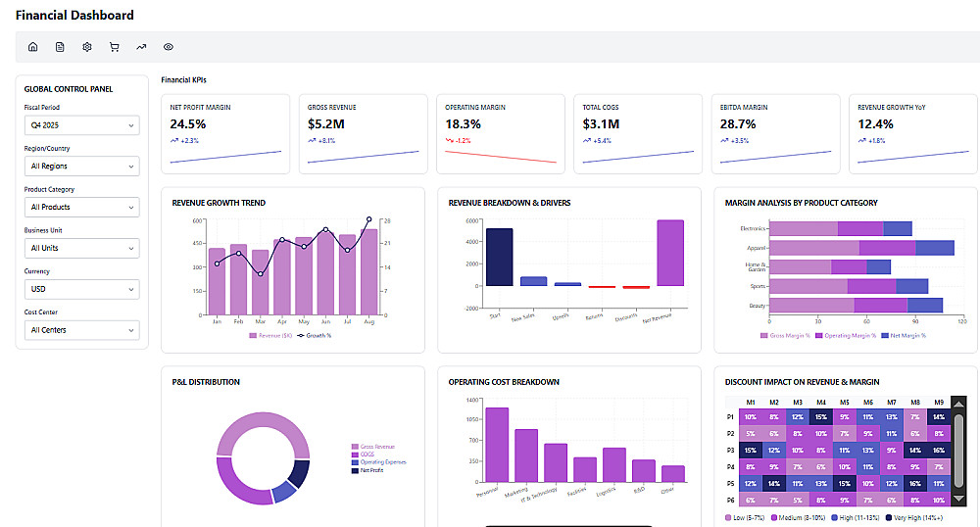
Task: Click the Very High (14%+) legend swatch
Action: click(x=889, y=517)
